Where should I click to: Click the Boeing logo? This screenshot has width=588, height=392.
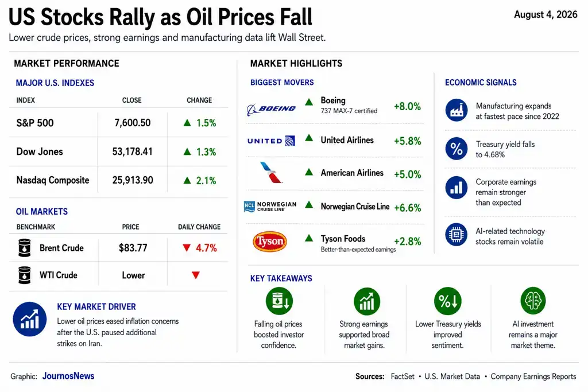272,108
